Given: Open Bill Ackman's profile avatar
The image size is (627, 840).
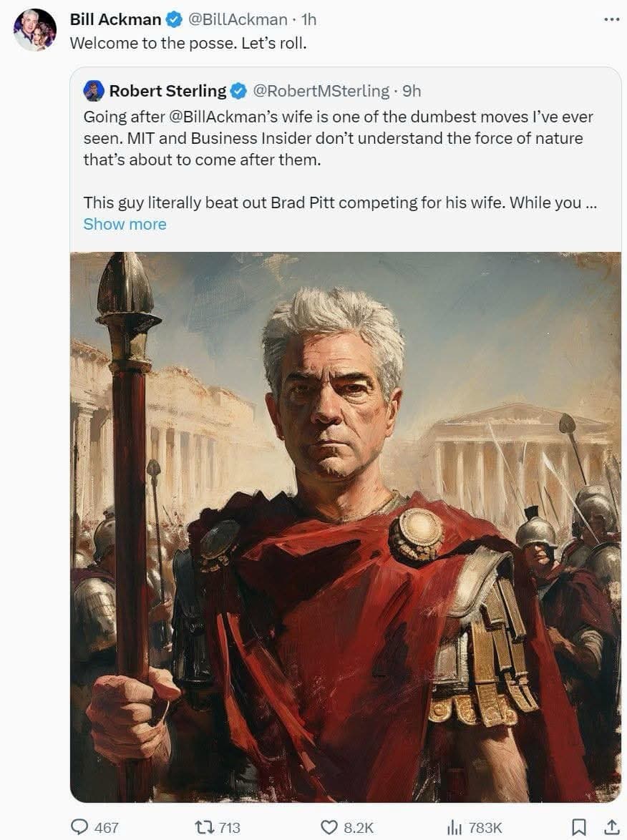Looking at the screenshot, I should click(35, 30).
